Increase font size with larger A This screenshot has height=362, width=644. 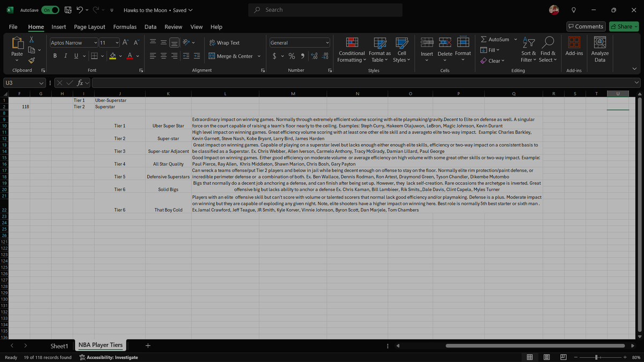126,42
